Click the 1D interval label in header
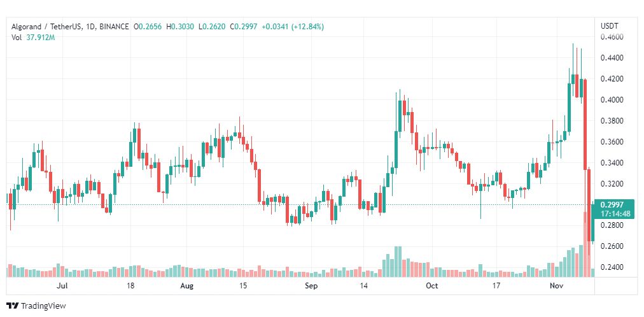The width and height of the screenshot is (644, 317). [90, 27]
